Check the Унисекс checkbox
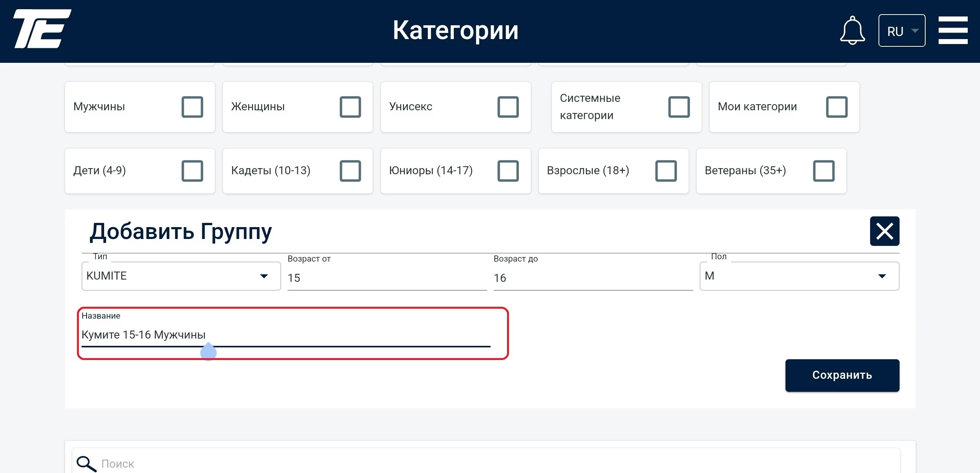Viewport: 980px width, 473px height. coord(508,107)
